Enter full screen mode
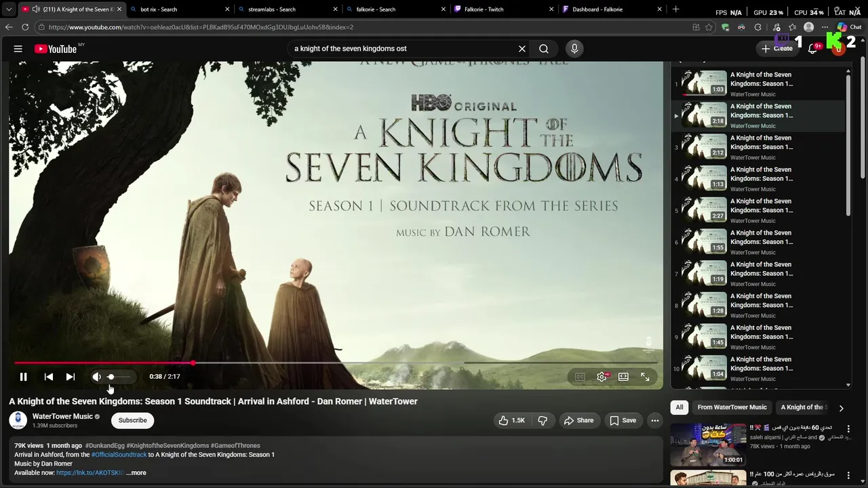Screen dimensions: 868x488 [x=645, y=377]
